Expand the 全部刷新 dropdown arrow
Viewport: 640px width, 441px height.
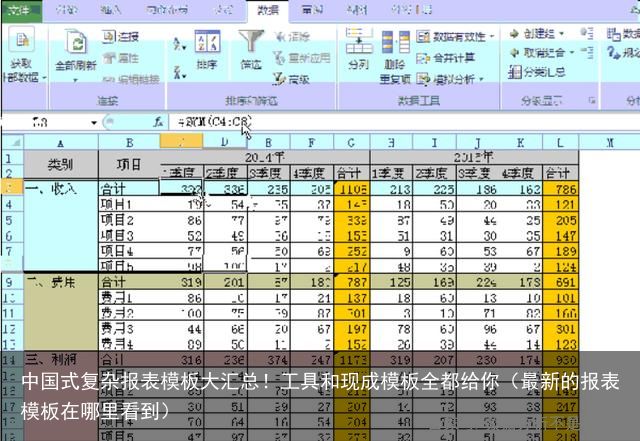pyautogui.click(x=76, y=80)
